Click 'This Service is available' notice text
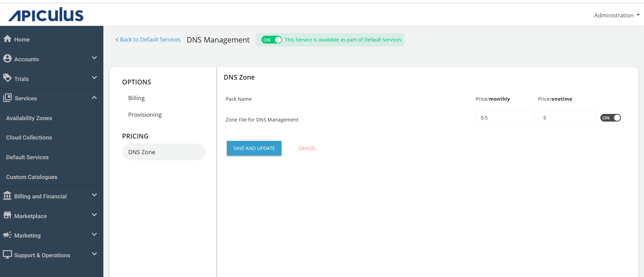The width and height of the screenshot is (644, 277). point(343,40)
